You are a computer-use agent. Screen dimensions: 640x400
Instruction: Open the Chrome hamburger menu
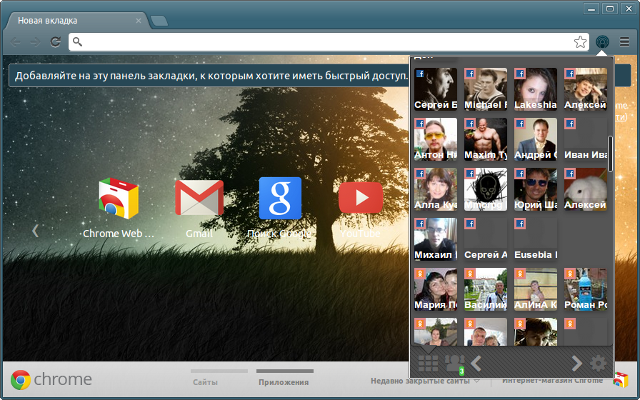[624, 42]
